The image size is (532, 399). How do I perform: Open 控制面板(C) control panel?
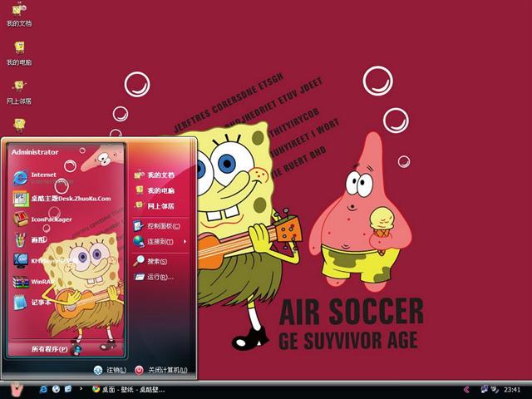point(157,226)
